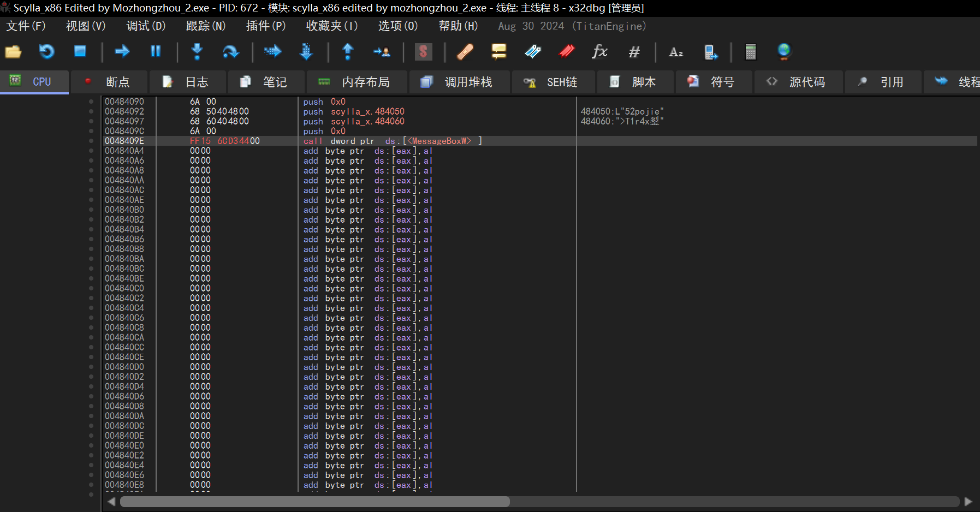This screenshot has height=512, width=980.
Task: Click the string search Az icon
Action: [x=676, y=52]
